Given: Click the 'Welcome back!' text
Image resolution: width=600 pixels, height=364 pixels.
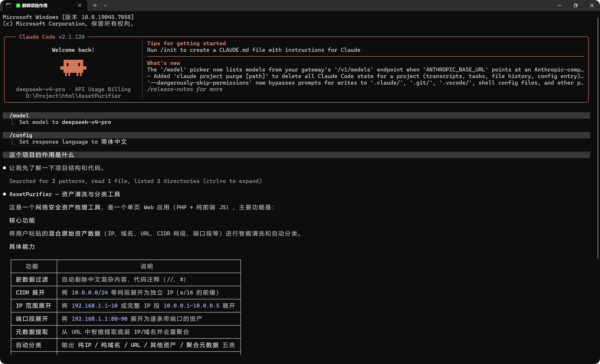Looking at the screenshot, I should (73, 50).
